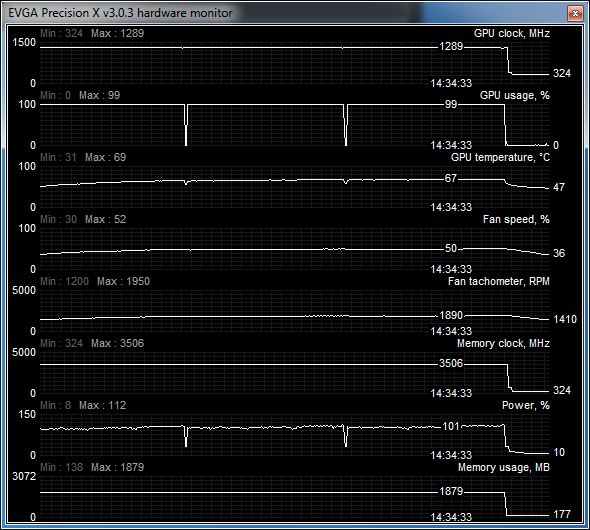Click 'Min : 31' above the GPU temperature graph
The width and height of the screenshot is (590, 530).
pos(58,158)
